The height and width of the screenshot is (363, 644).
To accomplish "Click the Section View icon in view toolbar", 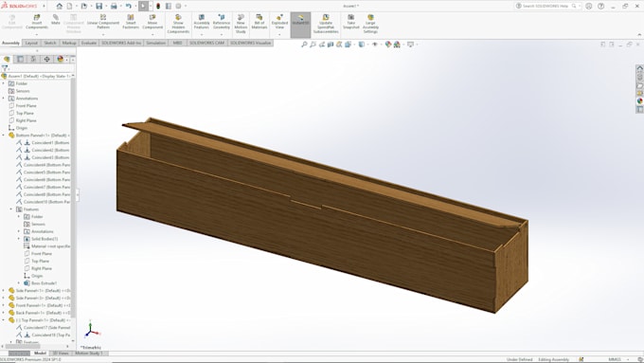I will [331, 45].
